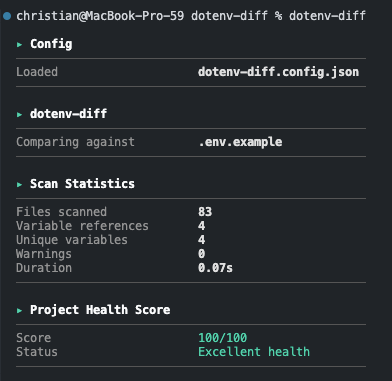Click the arrow beside Project Health Score

[19, 310]
